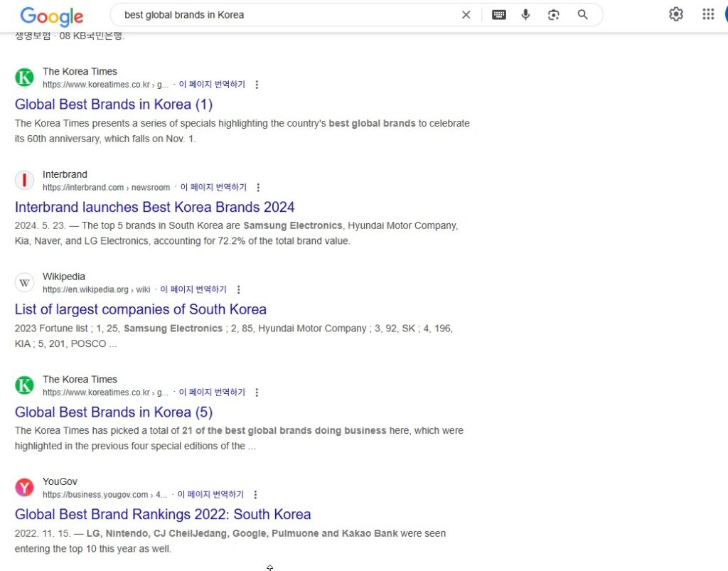Open quick settings gear icon

pyautogui.click(x=676, y=14)
